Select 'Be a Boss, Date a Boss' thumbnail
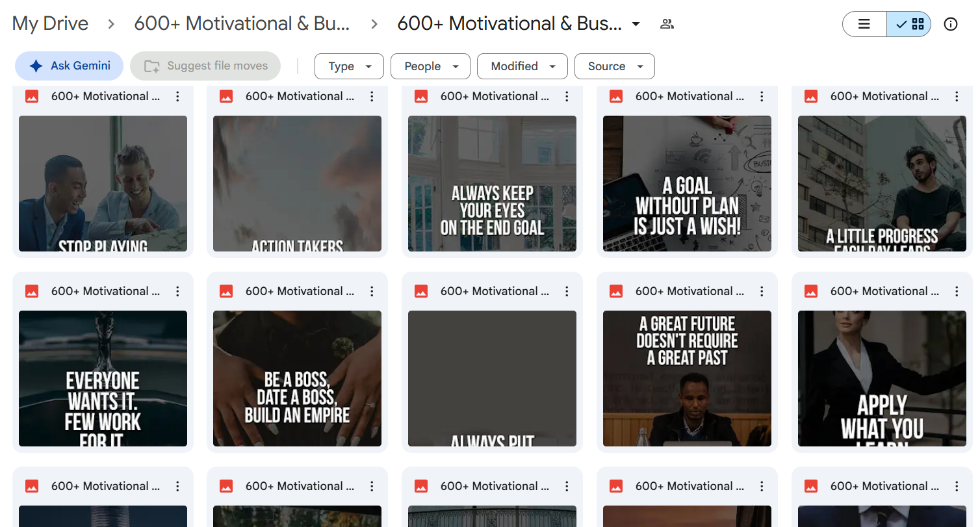The height and width of the screenshot is (527, 980). tap(298, 379)
